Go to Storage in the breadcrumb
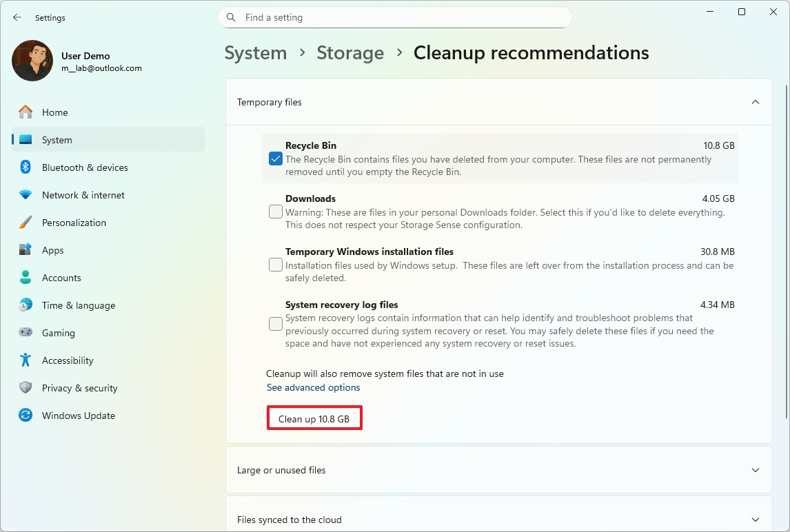Viewport: 790px width, 532px height. [x=350, y=53]
